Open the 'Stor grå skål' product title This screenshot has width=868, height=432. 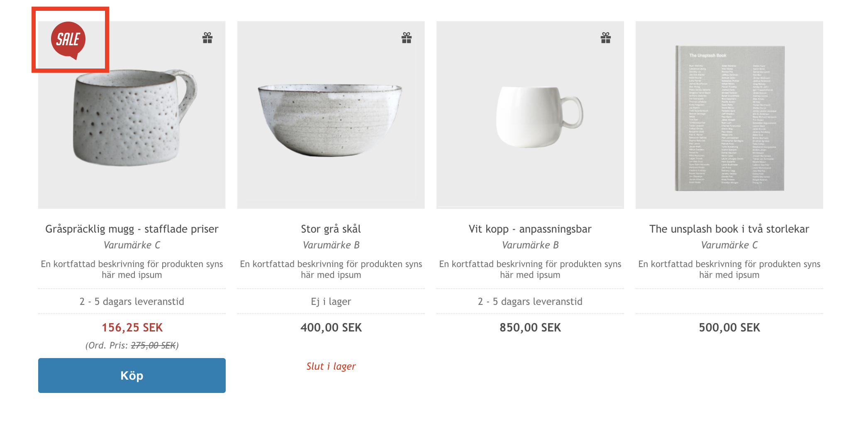[331, 229]
